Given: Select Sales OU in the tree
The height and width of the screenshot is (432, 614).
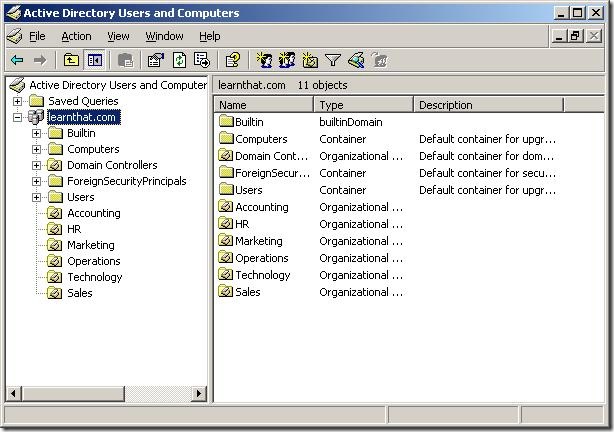Looking at the screenshot, I should pos(80,293).
